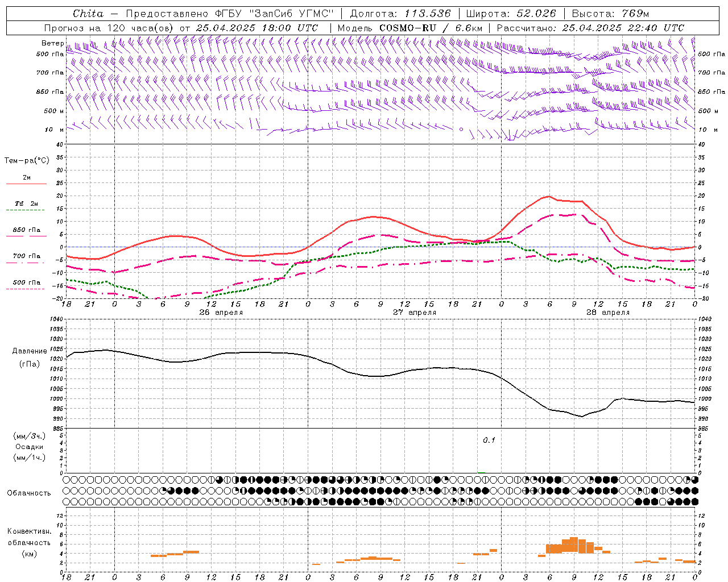Click the Td 2м legend entry

pyautogui.click(x=26, y=205)
